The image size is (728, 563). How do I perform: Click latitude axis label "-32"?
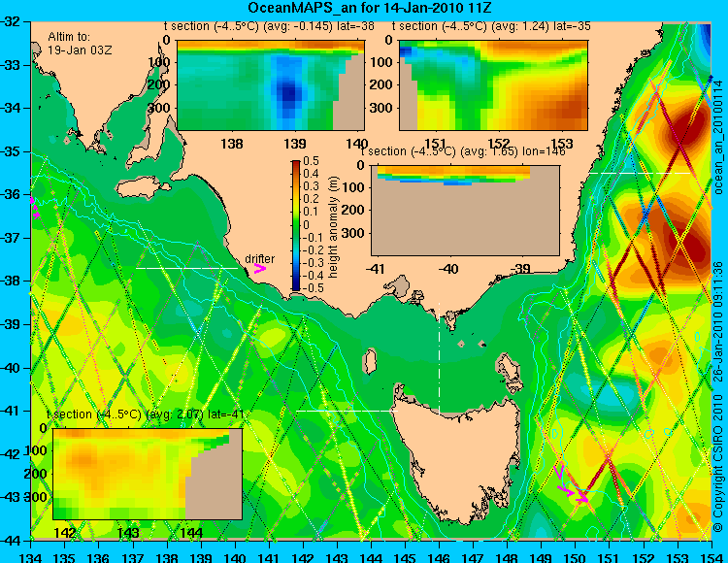click(x=11, y=21)
